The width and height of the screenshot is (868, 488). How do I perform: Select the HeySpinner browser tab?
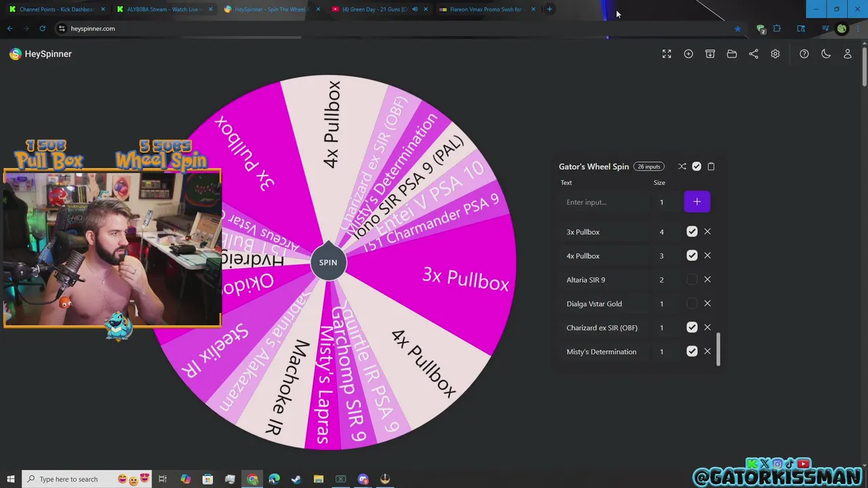271,9
